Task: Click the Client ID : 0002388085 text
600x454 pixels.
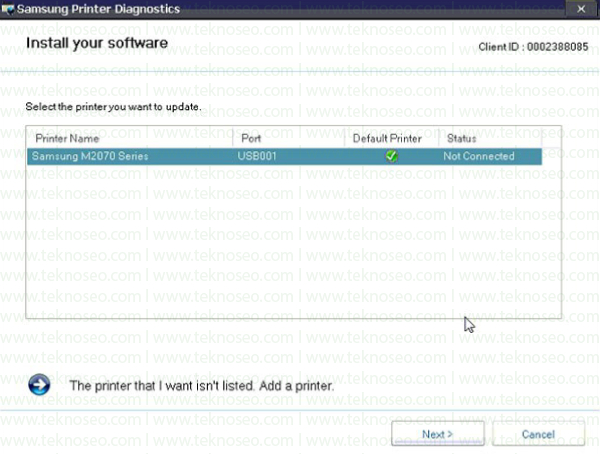Action: coord(533,47)
